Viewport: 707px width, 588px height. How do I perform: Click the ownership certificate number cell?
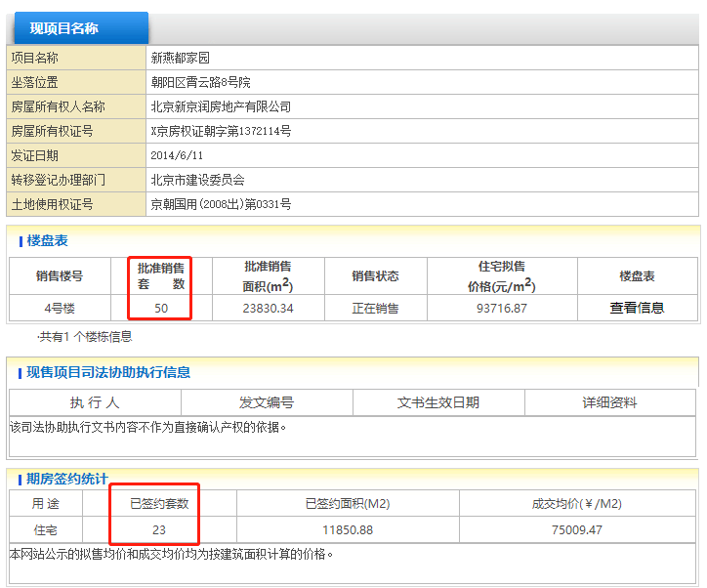221,131
